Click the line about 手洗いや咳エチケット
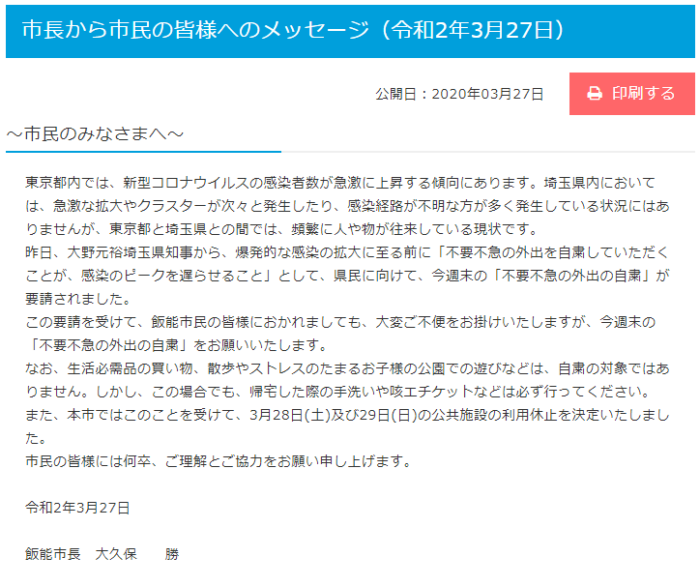This screenshot has width=700, height=586. pyautogui.click(x=338, y=392)
